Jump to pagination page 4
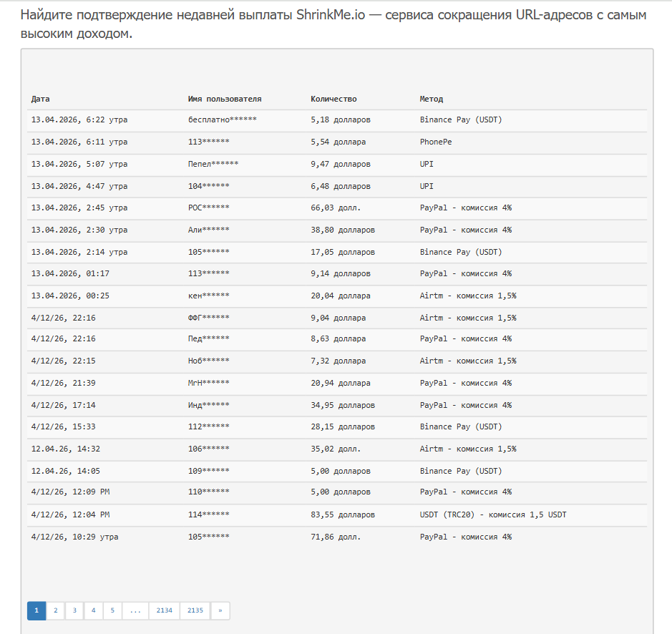This screenshot has height=634, width=672. (93, 610)
